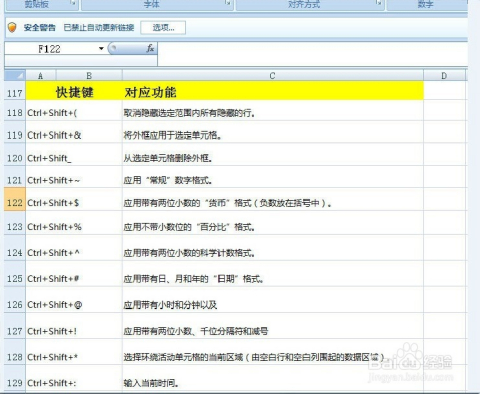
Task: Click cell about "日期" format
Action: tap(273, 274)
